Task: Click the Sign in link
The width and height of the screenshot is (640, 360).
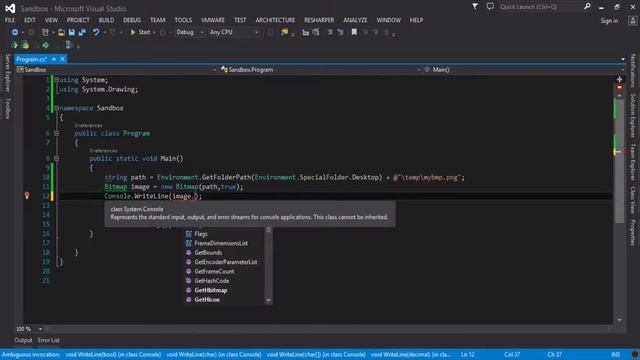Action: click(x=609, y=20)
